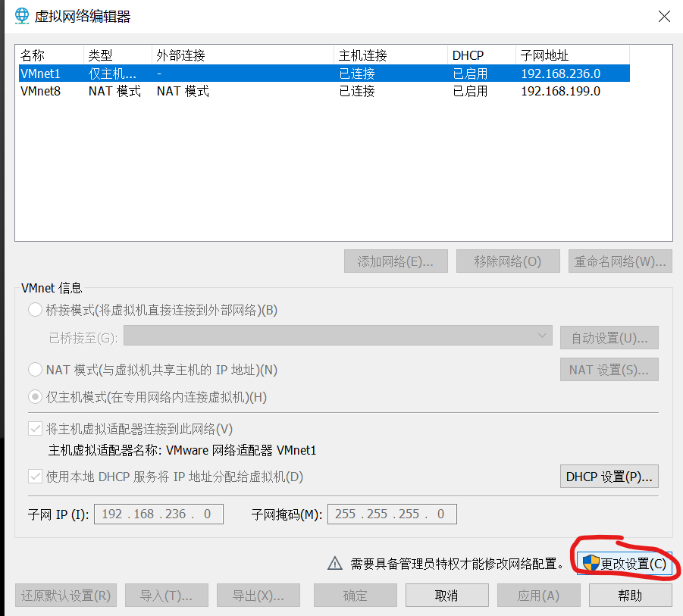Click the 子网地址 column header
Image resolution: width=683 pixels, height=616 pixels.
coord(572,55)
